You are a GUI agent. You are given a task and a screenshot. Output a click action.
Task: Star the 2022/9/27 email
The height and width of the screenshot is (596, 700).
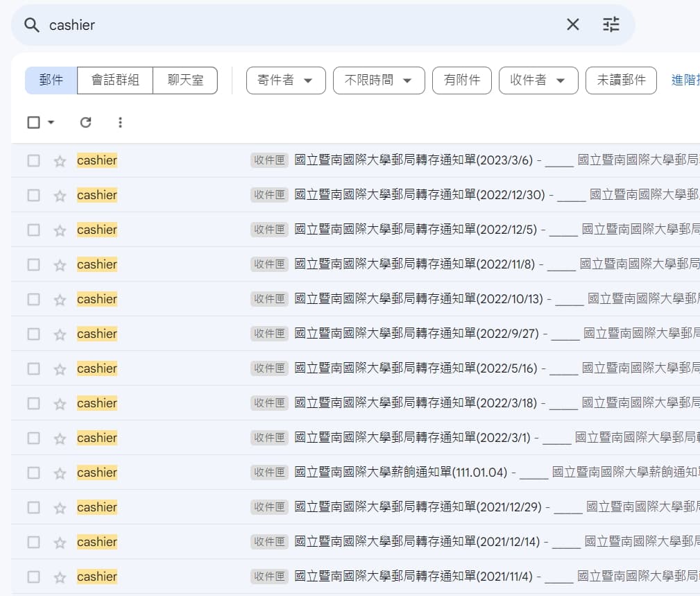tap(60, 334)
